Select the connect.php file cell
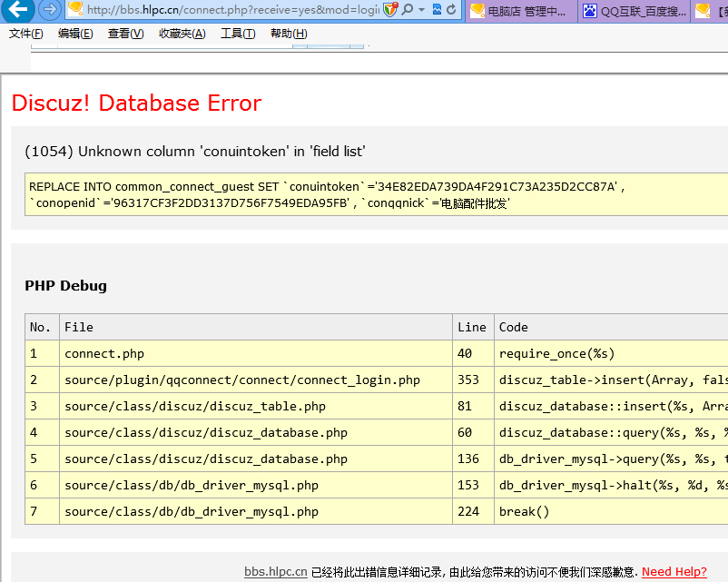The width and height of the screenshot is (728, 582). tap(256, 353)
